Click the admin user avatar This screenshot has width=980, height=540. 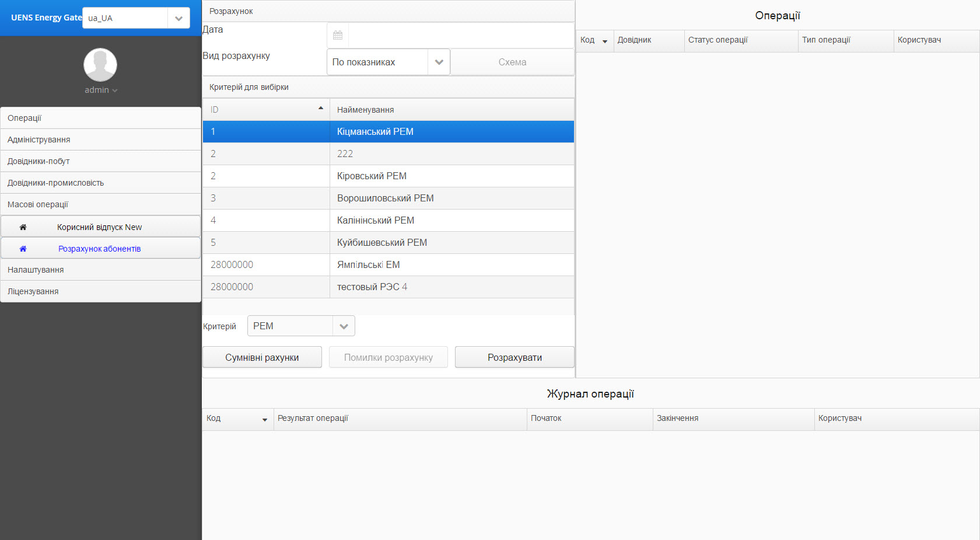(x=100, y=65)
